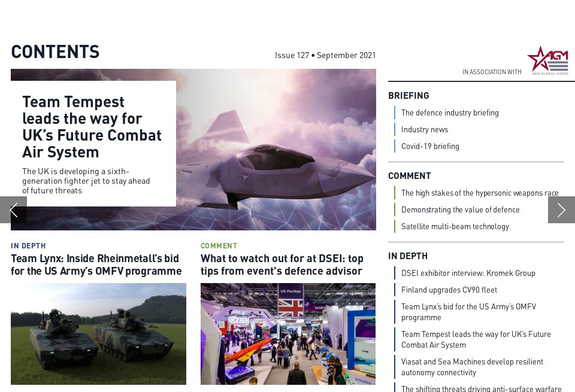Open Finland upgrades CV90 fleet link
Image resolution: width=575 pixels, height=392 pixels.
449,290
